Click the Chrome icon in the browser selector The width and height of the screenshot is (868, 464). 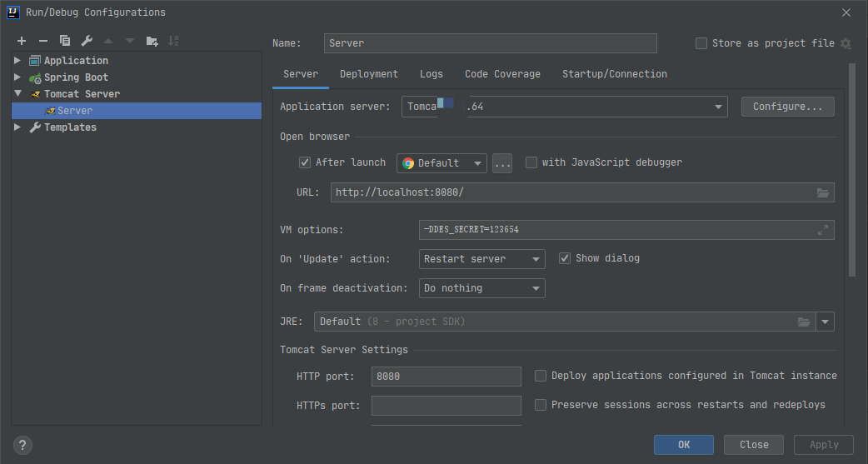[x=408, y=163]
